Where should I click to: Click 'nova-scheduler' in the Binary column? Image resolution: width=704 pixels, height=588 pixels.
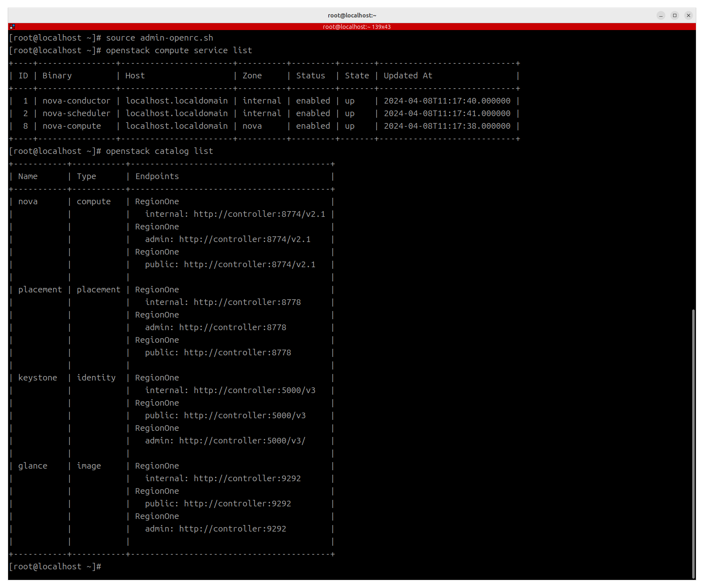click(x=77, y=113)
